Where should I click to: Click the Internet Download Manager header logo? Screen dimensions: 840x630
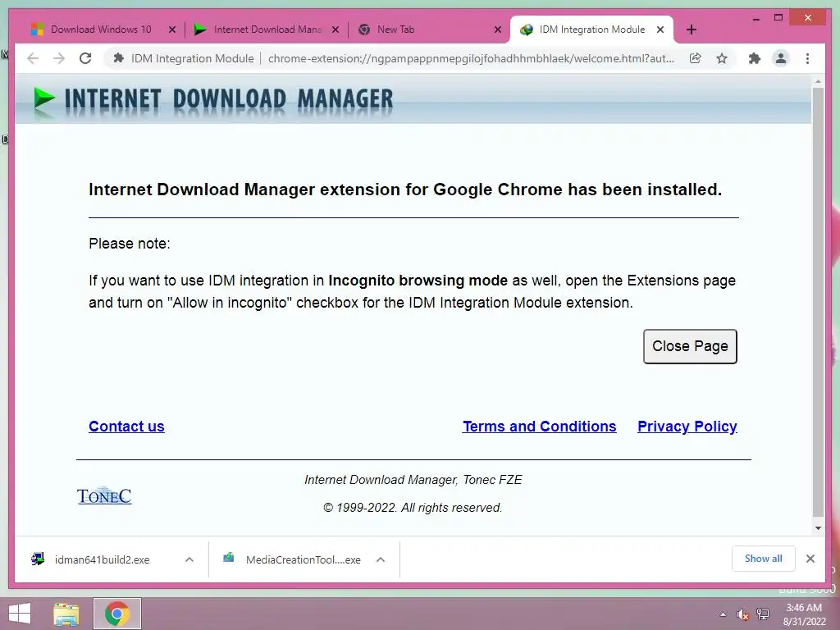click(x=212, y=100)
